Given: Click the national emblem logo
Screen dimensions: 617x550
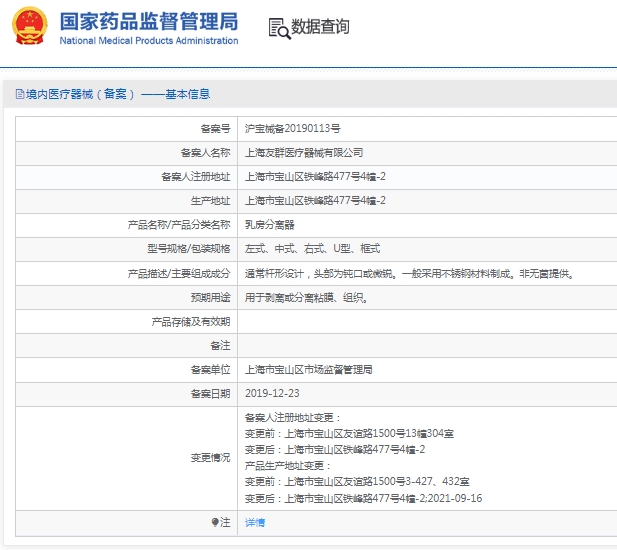Looking at the screenshot, I should click(30, 26).
